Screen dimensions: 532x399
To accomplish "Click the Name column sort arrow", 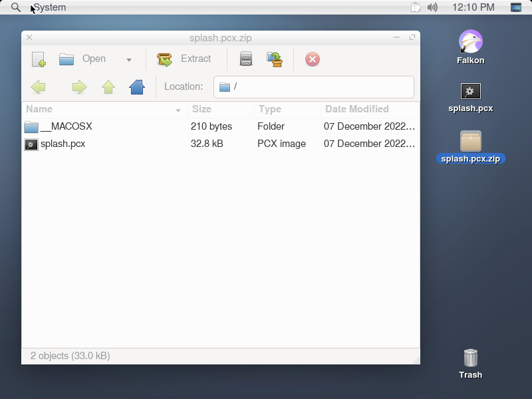I will coord(178,110).
